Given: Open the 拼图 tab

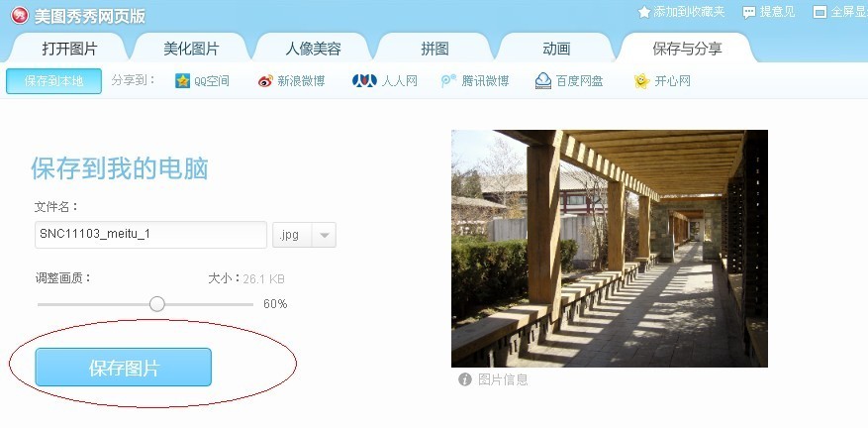Looking at the screenshot, I should pos(434,49).
